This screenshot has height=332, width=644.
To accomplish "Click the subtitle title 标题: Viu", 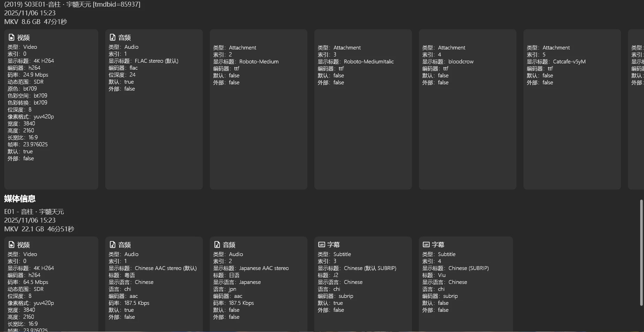I will [434, 275].
